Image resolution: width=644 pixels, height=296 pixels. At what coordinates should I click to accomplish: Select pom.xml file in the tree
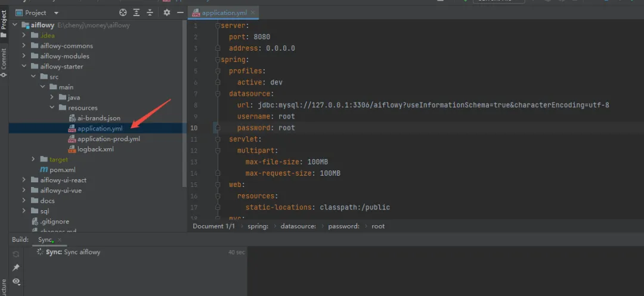[62, 170]
